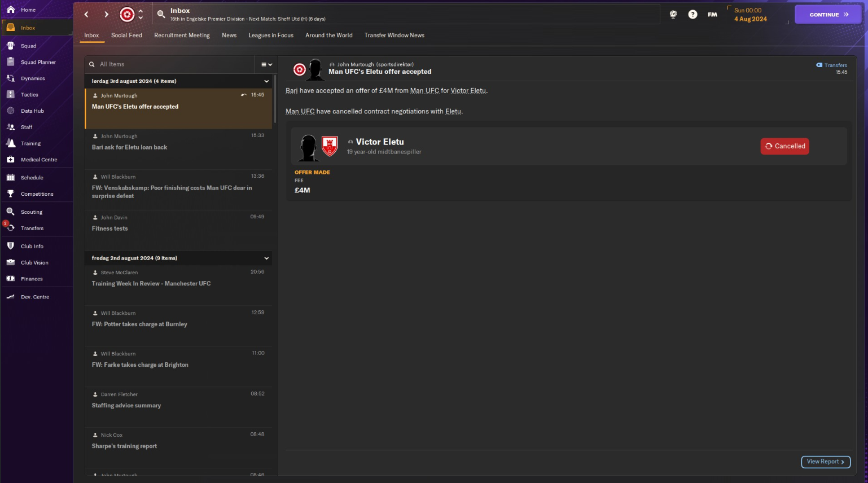Viewport: 868px width, 483px height.
Task: Open Schedule calendar icon
Action: [x=10, y=178]
